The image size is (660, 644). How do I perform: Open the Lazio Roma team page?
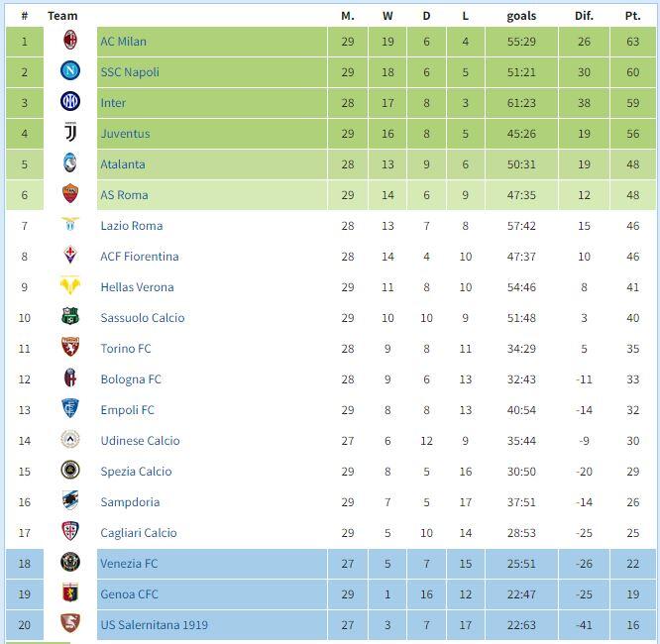pyautogui.click(x=131, y=226)
